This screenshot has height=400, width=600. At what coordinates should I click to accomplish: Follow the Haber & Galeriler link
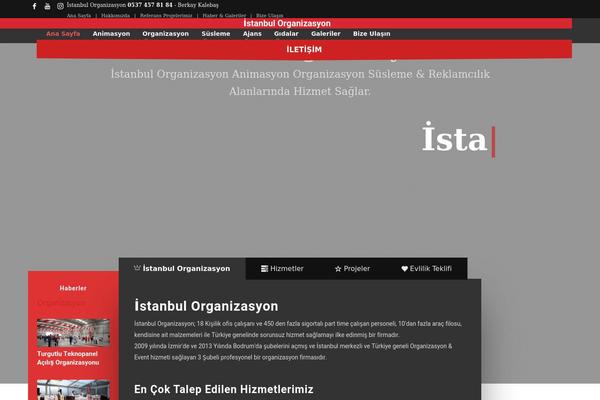pos(224,16)
